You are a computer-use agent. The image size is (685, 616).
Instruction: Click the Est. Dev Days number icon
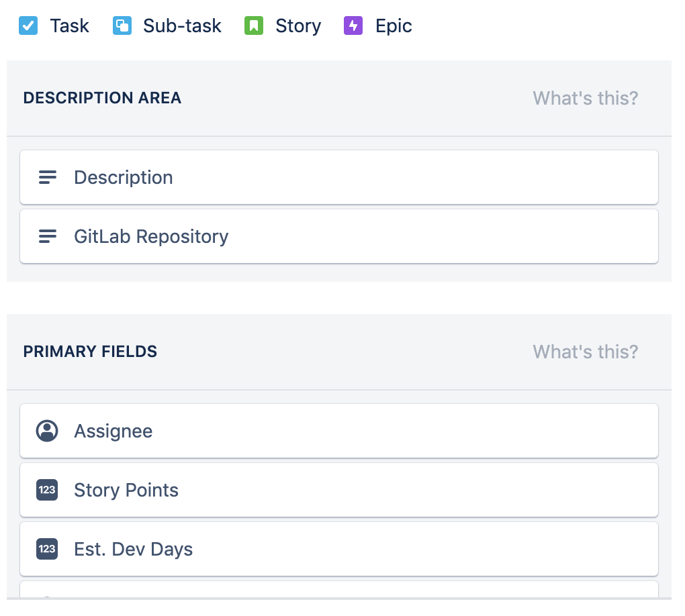coord(47,549)
